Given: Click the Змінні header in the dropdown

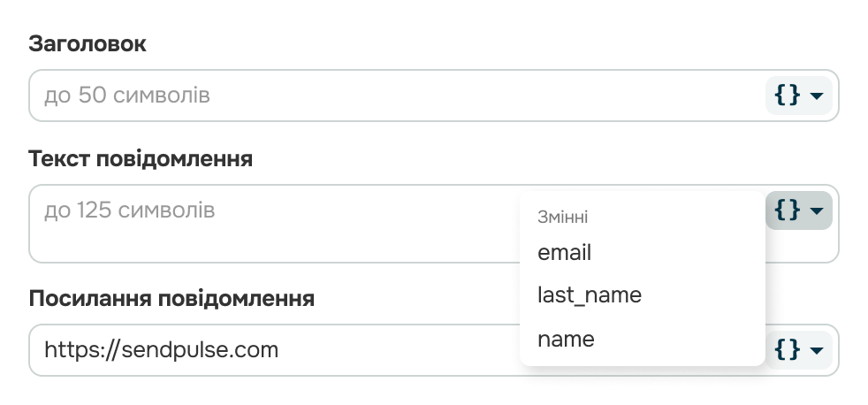Looking at the screenshot, I should 563,217.
